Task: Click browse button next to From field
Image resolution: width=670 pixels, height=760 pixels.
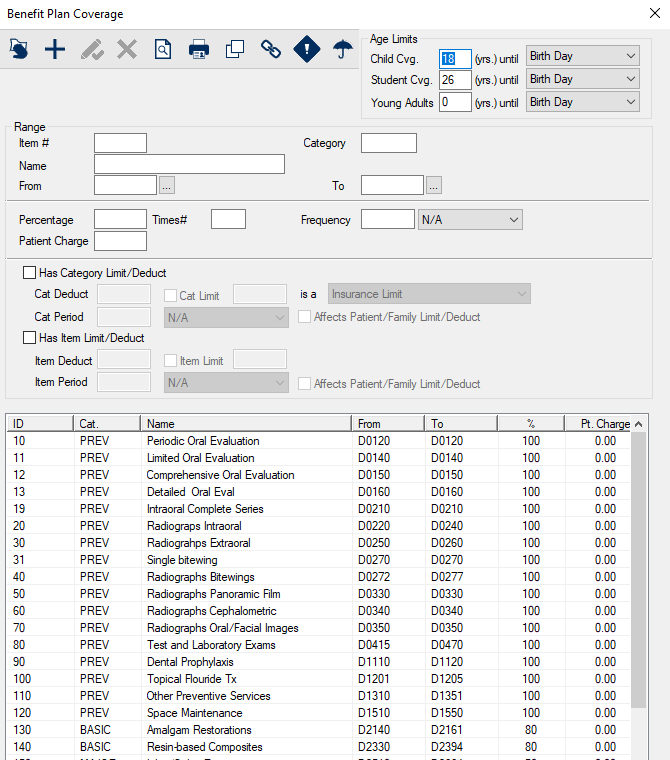Action: pyautogui.click(x=167, y=185)
